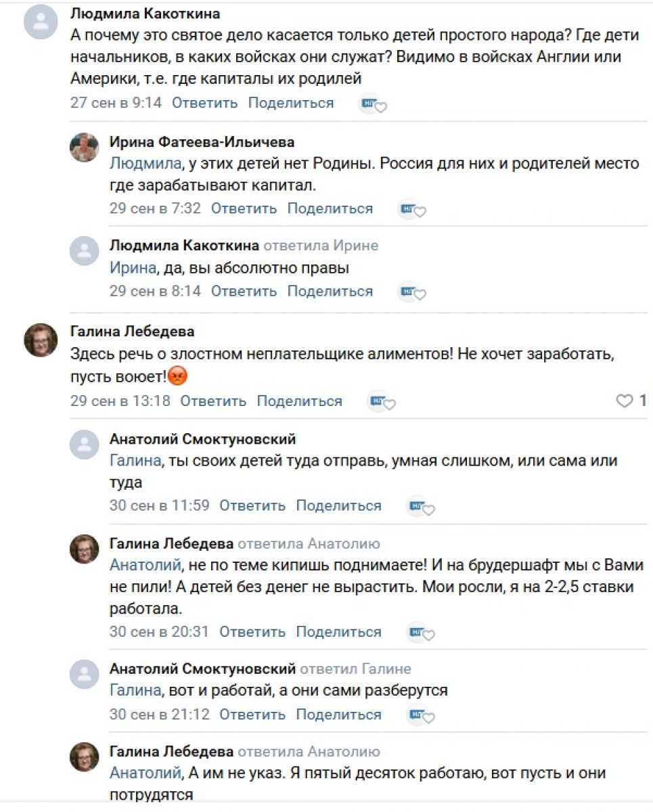
Task: Open Людмила Какоткина's avatar on the top comment
Action: tap(41, 24)
